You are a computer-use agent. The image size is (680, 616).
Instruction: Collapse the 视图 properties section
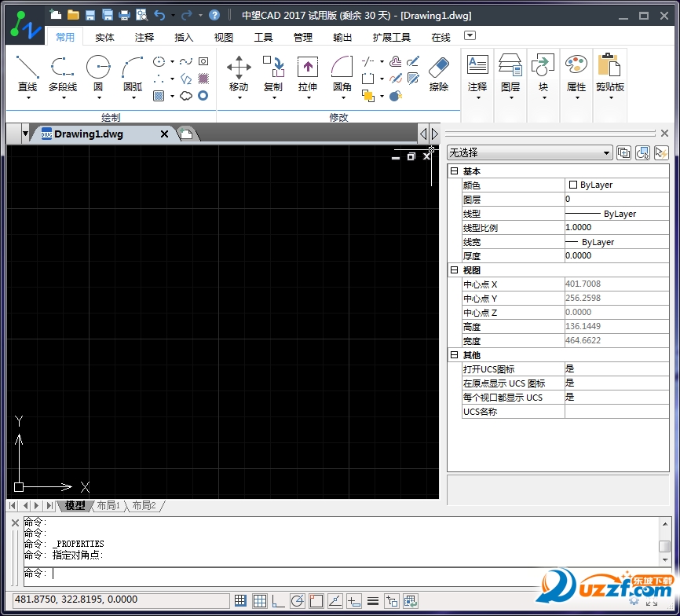coord(454,270)
